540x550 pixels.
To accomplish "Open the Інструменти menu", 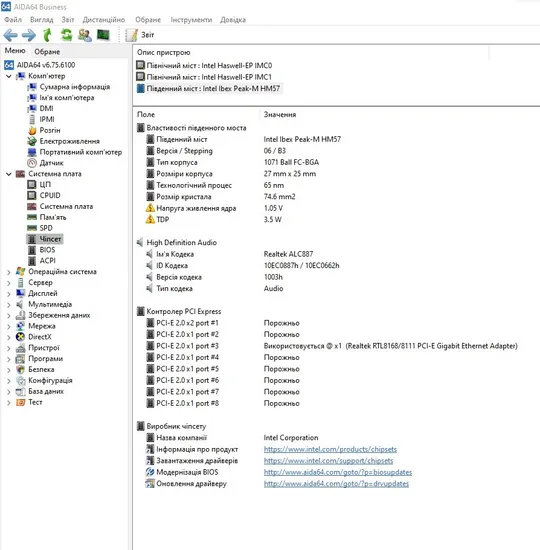I will pyautogui.click(x=191, y=20).
